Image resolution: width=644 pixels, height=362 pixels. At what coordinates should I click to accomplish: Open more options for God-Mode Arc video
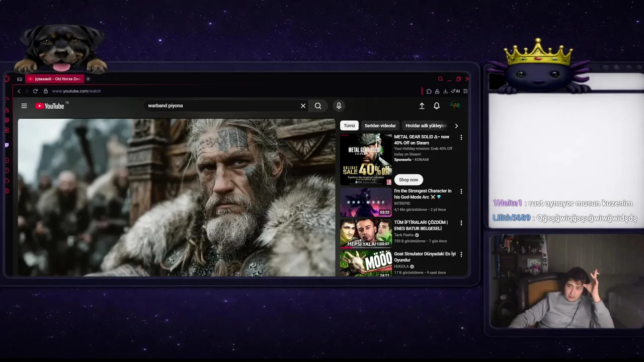pyautogui.click(x=461, y=192)
